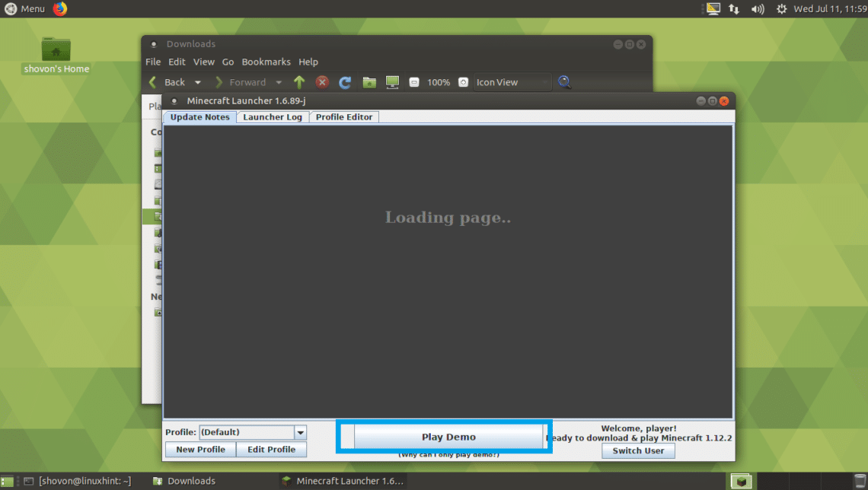Viewport: 868px width, 490px height.
Task: Switch to Downloads in the taskbar
Action: 185,481
